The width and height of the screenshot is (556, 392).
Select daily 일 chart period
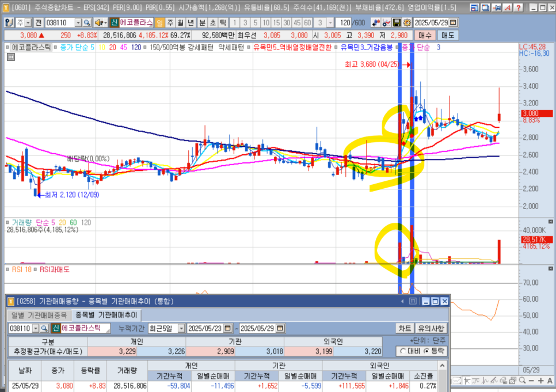tap(159, 22)
